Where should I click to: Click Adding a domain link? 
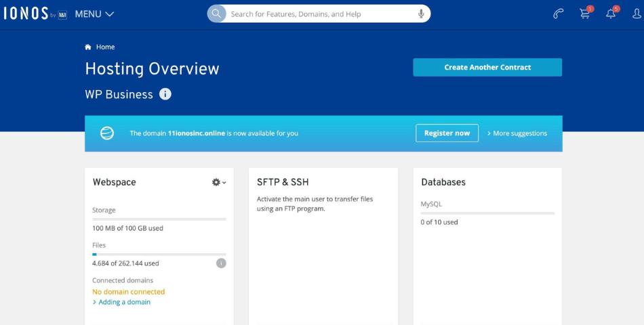(124, 302)
